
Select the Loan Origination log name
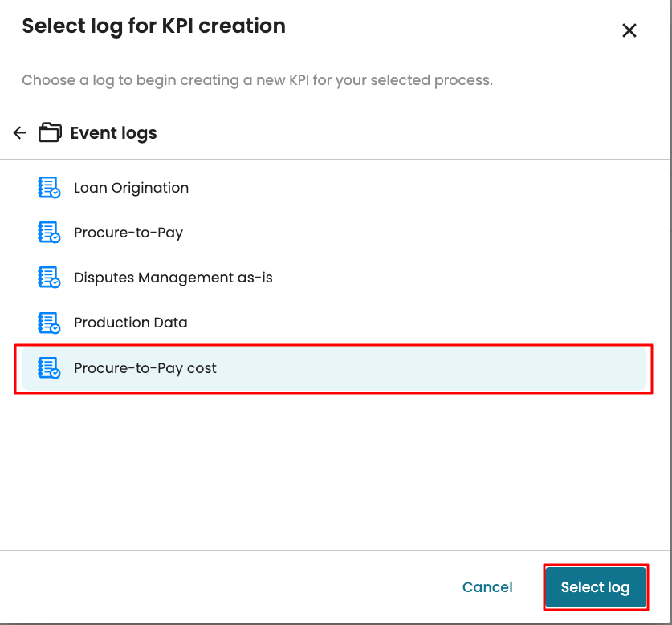tap(131, 188)
